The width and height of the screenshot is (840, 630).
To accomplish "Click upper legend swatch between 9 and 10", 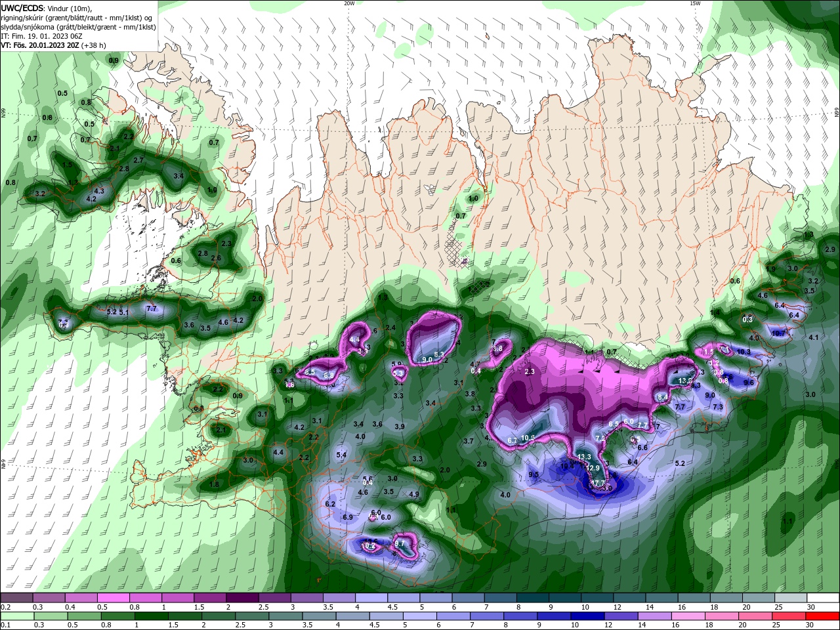I will pyautogui.click(x=565, y=598).
